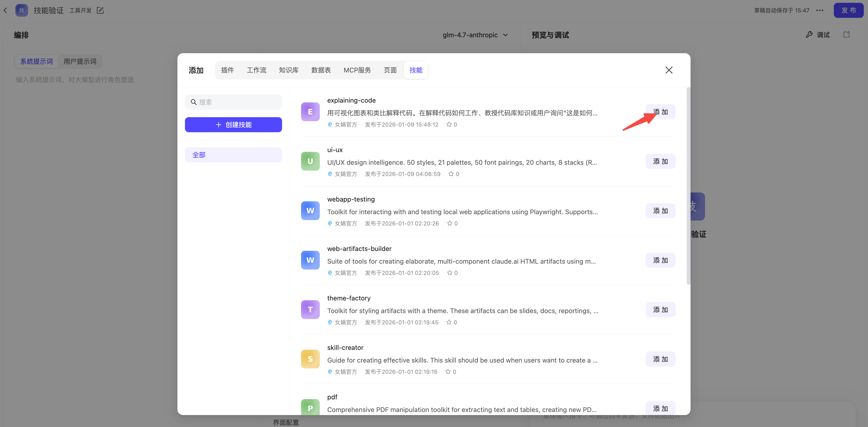The height and width of the screenshot is (427, 868).
Task: Star the explaining-code skill
Action: [449, 124]
